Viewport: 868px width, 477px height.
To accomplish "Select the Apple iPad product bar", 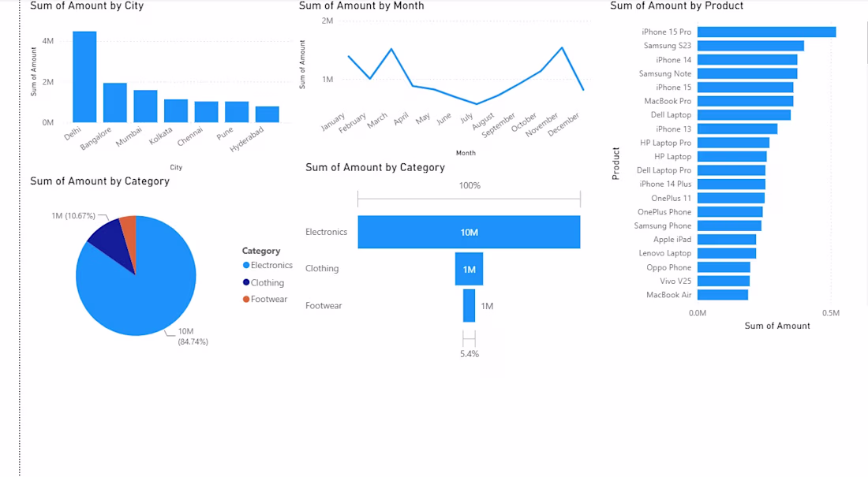I will point(727,240).
